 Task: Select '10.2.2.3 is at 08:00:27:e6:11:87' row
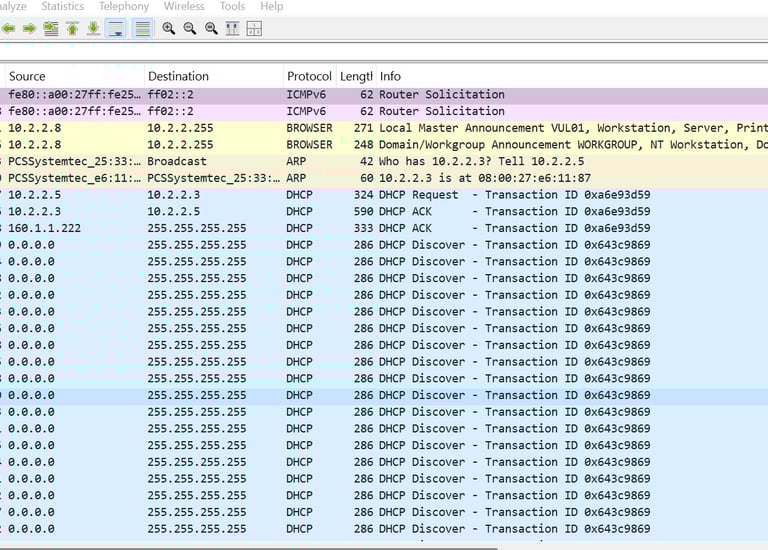(384, 178)
